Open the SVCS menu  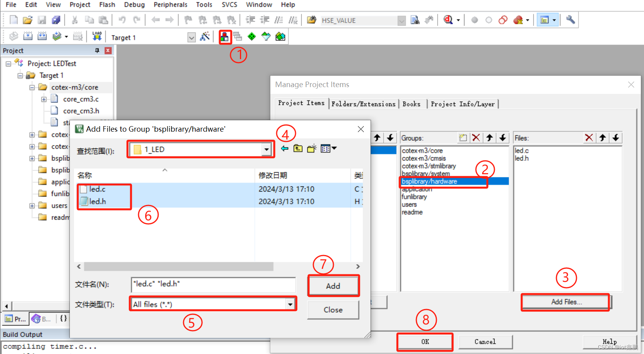(x=229, y=5)
